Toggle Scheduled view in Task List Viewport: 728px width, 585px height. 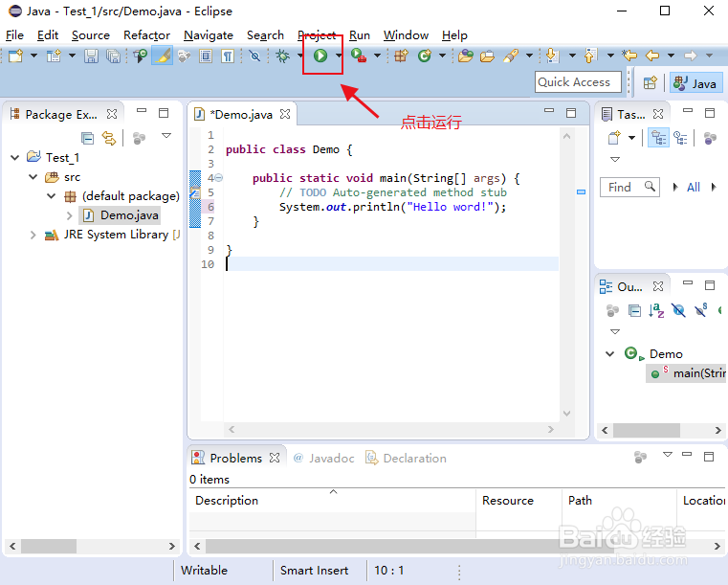pos(680,138)
